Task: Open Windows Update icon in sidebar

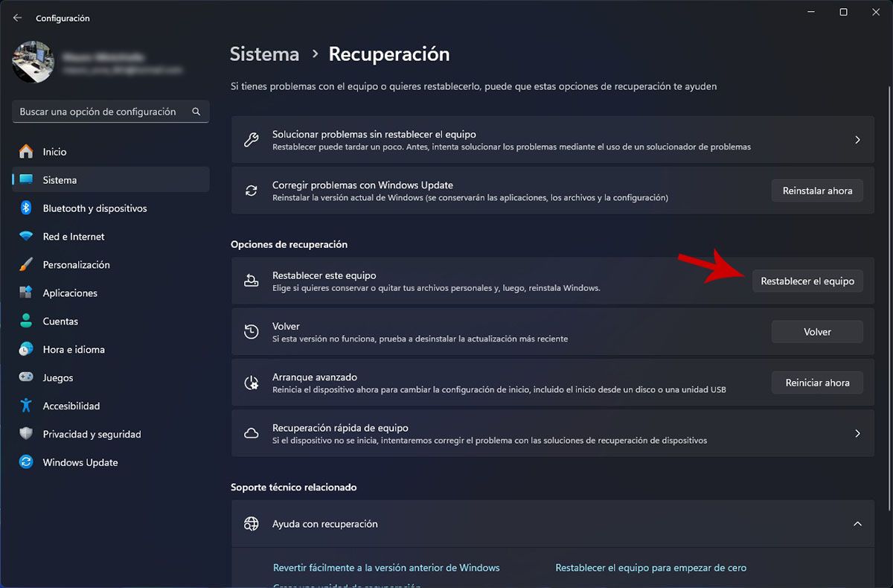Action: point(26,462)
